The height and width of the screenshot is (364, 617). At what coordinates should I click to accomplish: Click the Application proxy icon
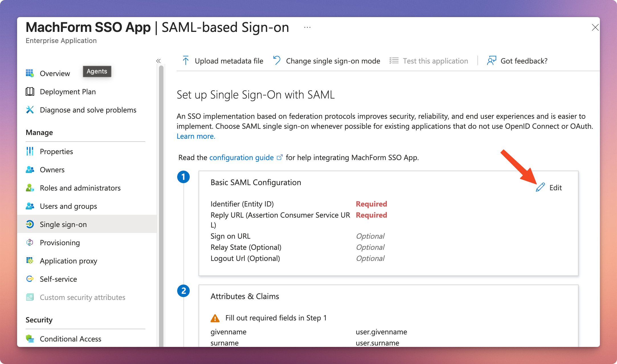click(x=30, y=261)
